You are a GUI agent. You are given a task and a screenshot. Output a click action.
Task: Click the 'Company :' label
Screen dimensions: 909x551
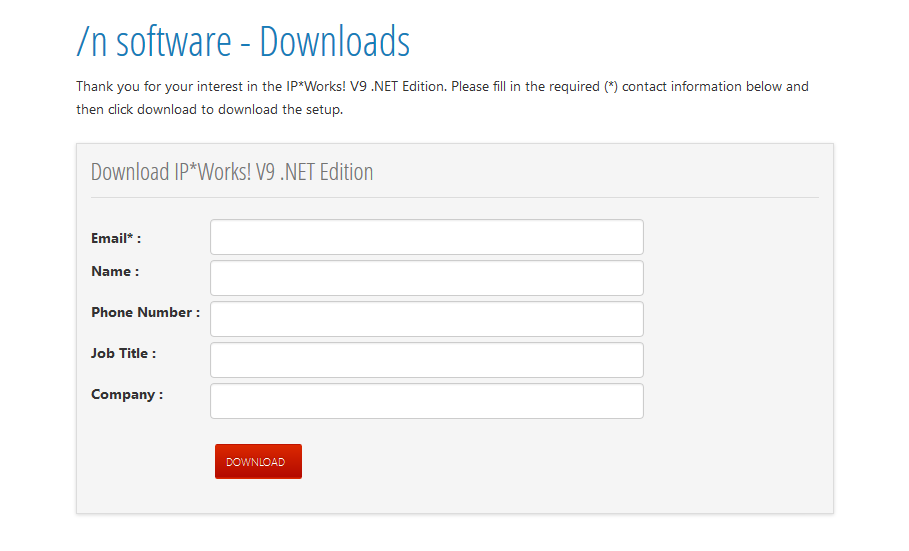[127, 395]
